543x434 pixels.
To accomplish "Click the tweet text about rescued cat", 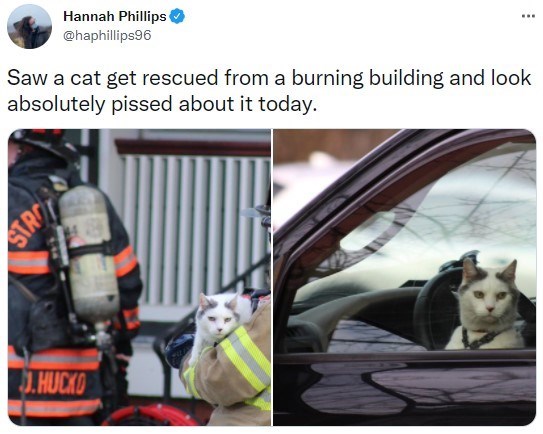I will click(x=269, y=91).
